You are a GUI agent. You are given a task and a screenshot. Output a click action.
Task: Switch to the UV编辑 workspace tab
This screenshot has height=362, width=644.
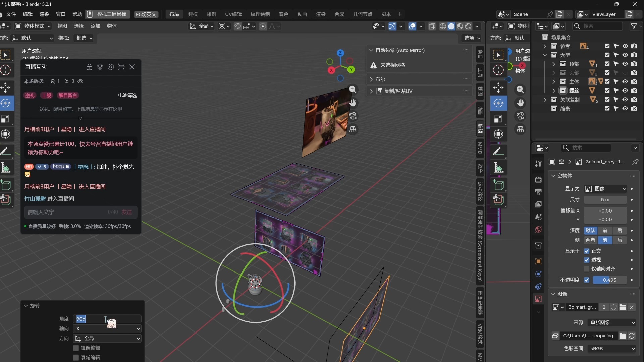point(233,14)
